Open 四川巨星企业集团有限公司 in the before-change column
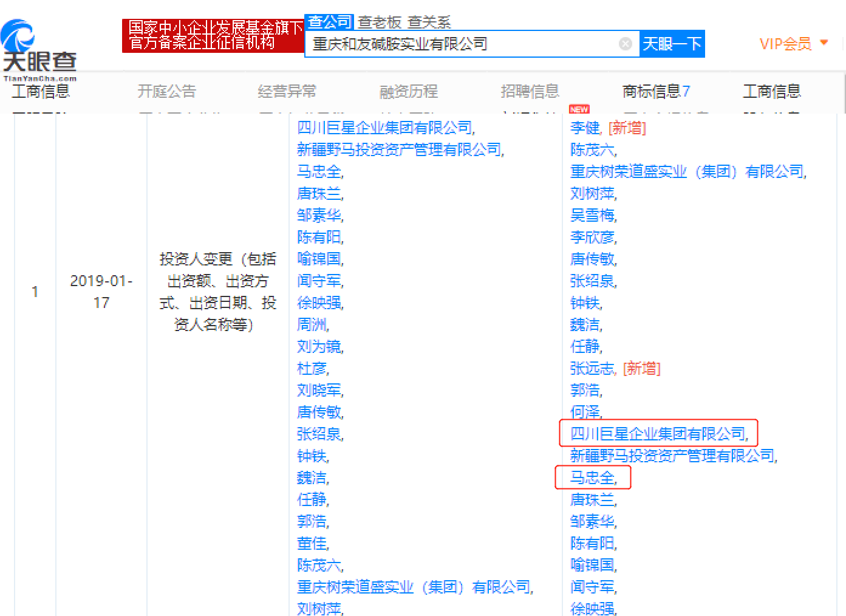Screen dimensions: 846x616 [x=385, y=128]
